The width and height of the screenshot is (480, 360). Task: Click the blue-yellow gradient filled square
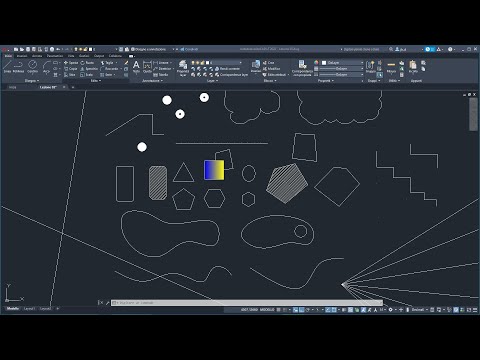[x=214, y=170]
